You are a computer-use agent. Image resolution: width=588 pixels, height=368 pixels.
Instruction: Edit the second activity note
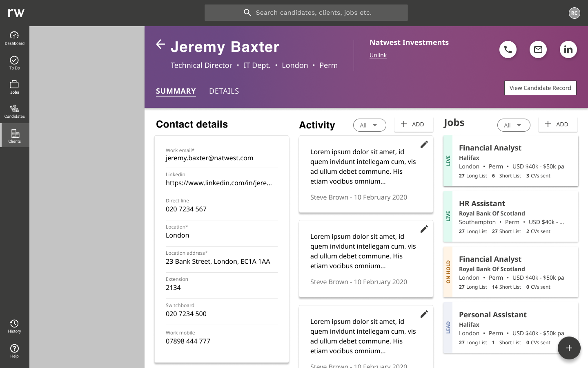(x=424, y=229)
